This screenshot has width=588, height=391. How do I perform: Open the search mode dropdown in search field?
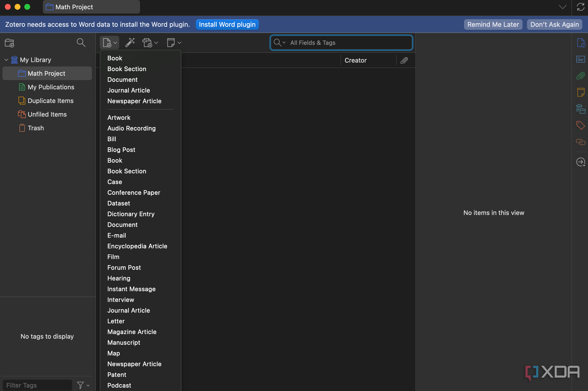[x=279, y=43]
